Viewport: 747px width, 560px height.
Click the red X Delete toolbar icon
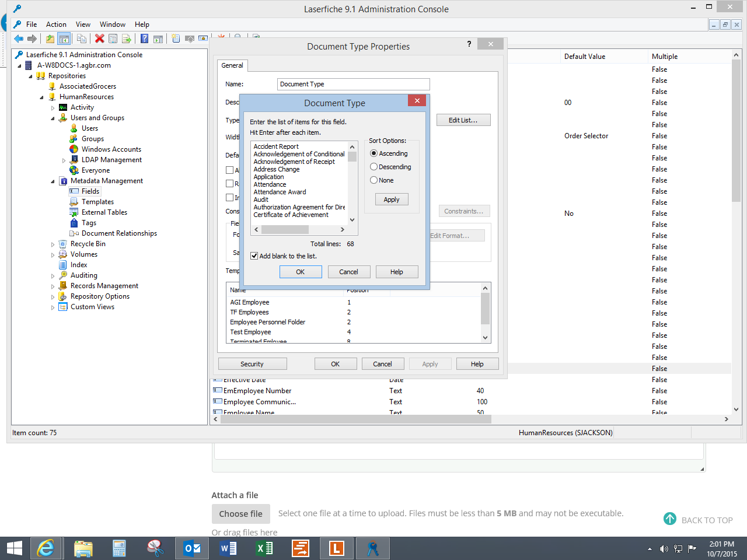[100, 39]
